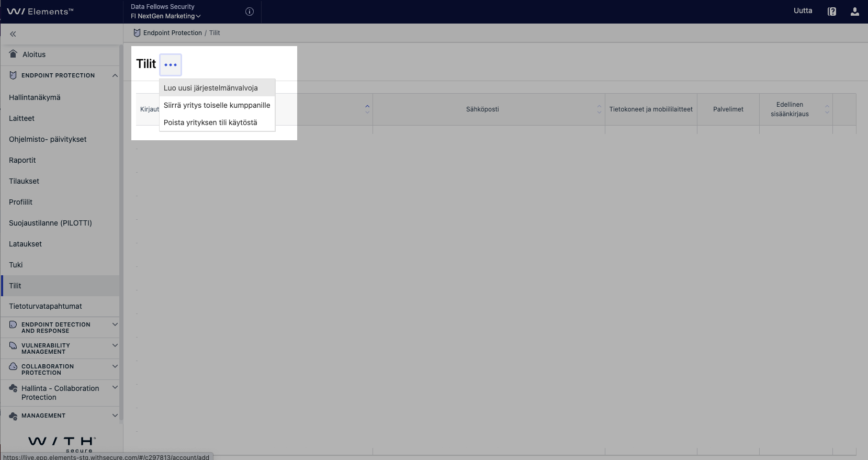Open the FI NextGen Marketing organization dropdown
Viewport: 868px width, 460px height.
(166, 16)
